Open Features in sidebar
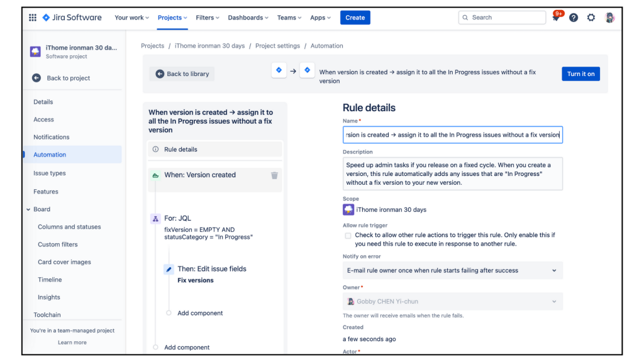 coord(46,192)
